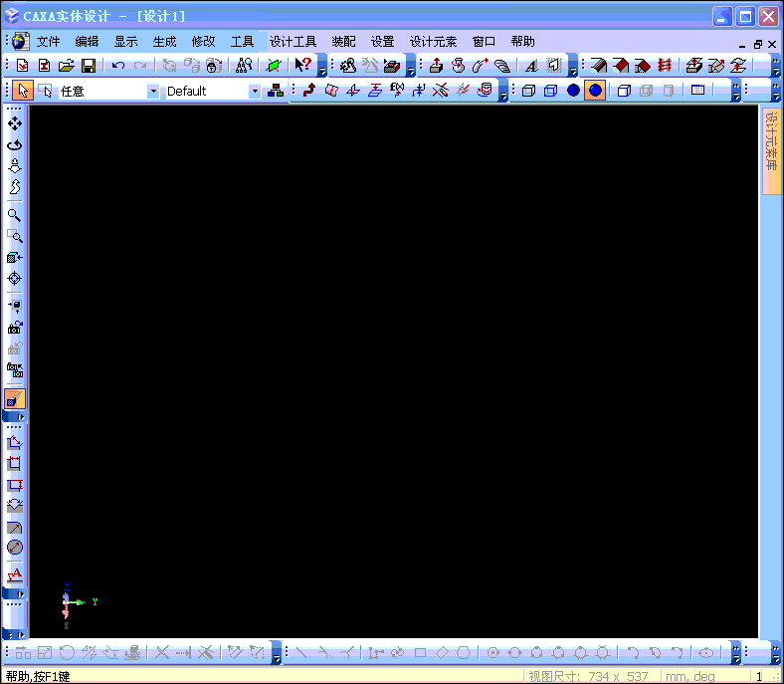Click the magnifier zoom tool

(x=15, y=215)
